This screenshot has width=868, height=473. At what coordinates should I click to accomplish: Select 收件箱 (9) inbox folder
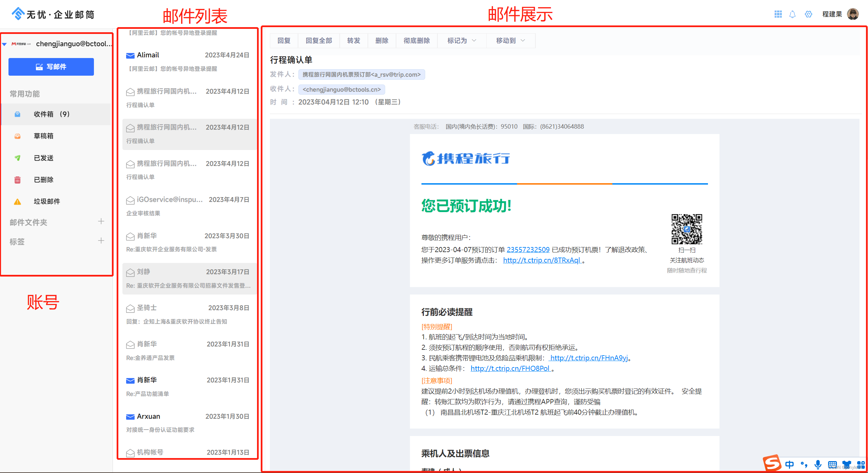52,114
